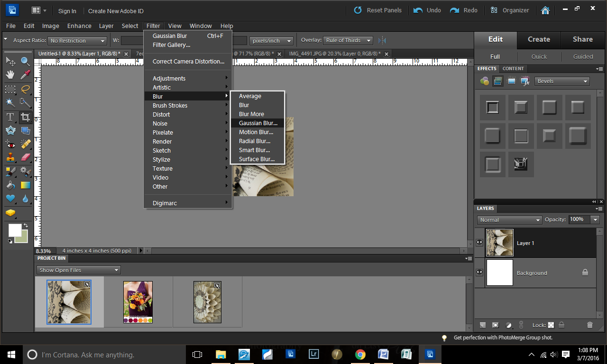Switch to the Create tab
The height and width of the screenshot is (364, 607).
[539, 39]
